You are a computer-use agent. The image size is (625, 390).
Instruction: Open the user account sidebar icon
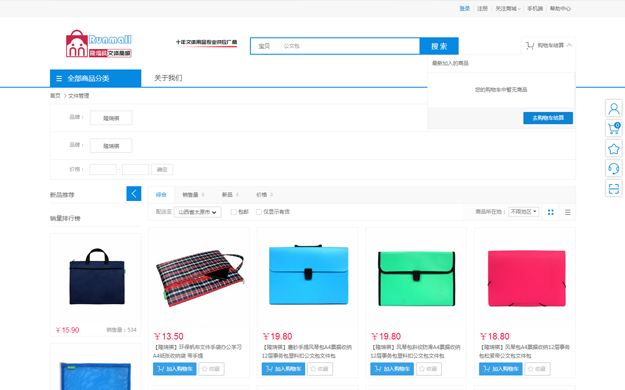614,108
